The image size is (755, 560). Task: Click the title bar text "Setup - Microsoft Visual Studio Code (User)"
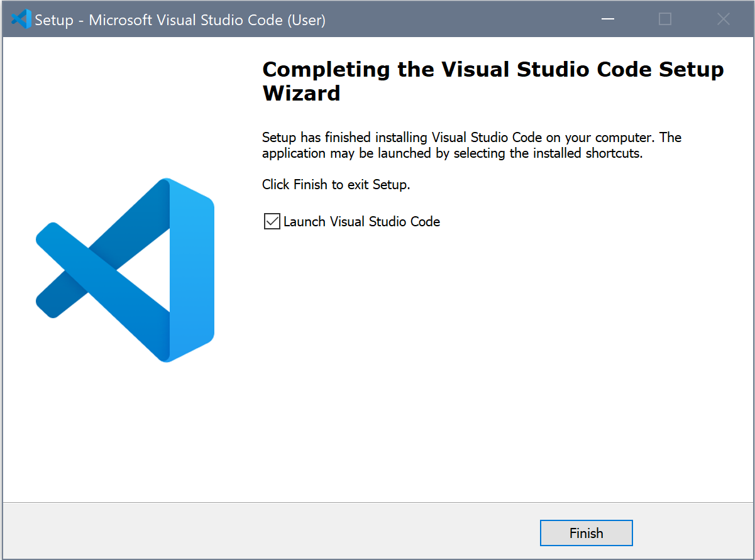180,19
